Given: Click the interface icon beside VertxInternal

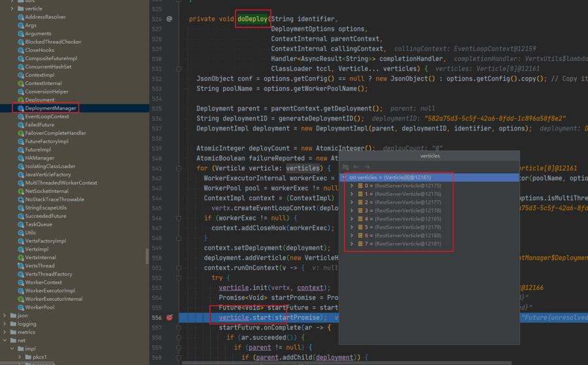Looking at the screenshot, I should (x=21, y=257).
